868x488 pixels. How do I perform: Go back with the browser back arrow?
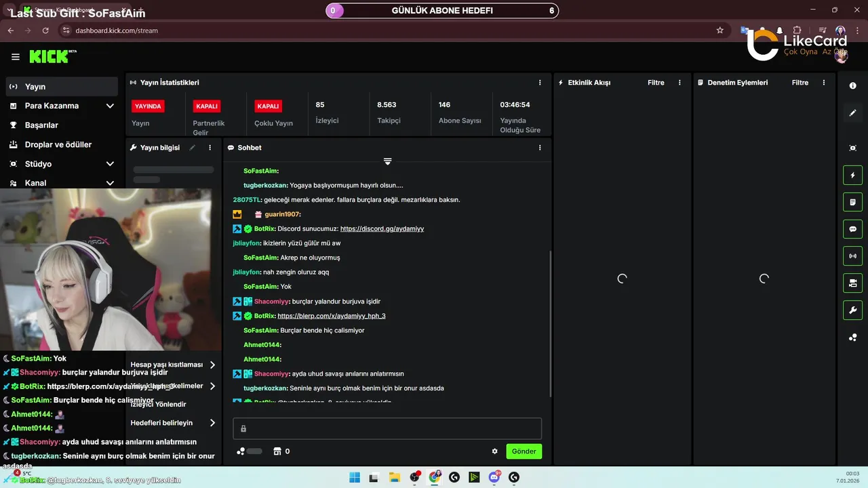click(10, 30)
